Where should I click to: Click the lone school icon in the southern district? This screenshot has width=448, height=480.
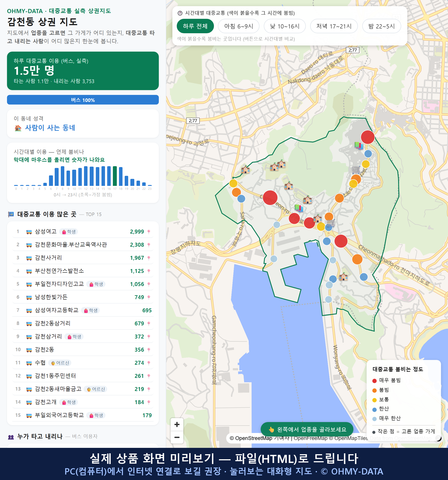(x=343, y=277)
